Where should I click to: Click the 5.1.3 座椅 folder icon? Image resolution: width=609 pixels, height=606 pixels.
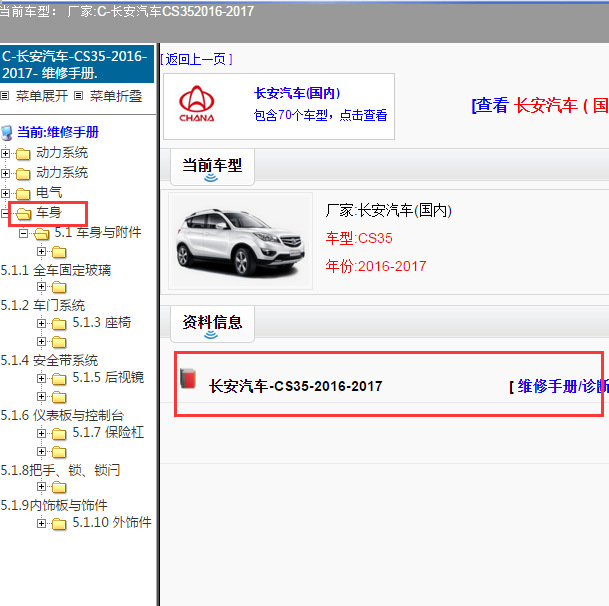pyautogui.click(x=59, y=324)
